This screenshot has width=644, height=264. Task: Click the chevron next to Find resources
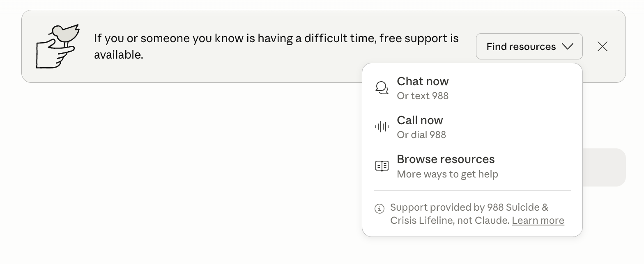[x=568, y=46]
